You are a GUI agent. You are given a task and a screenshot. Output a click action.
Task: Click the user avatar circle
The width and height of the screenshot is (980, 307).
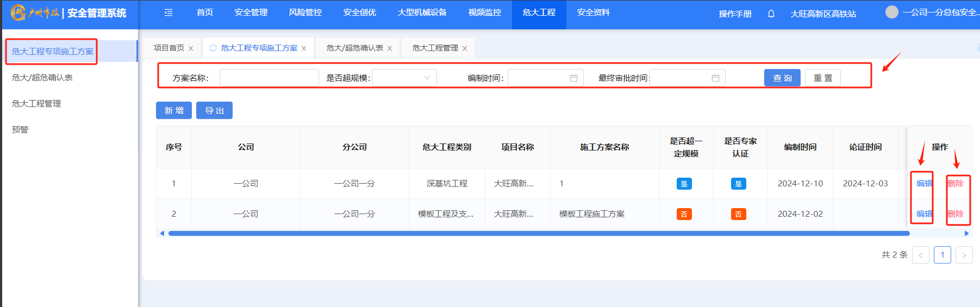pos(891,12)
